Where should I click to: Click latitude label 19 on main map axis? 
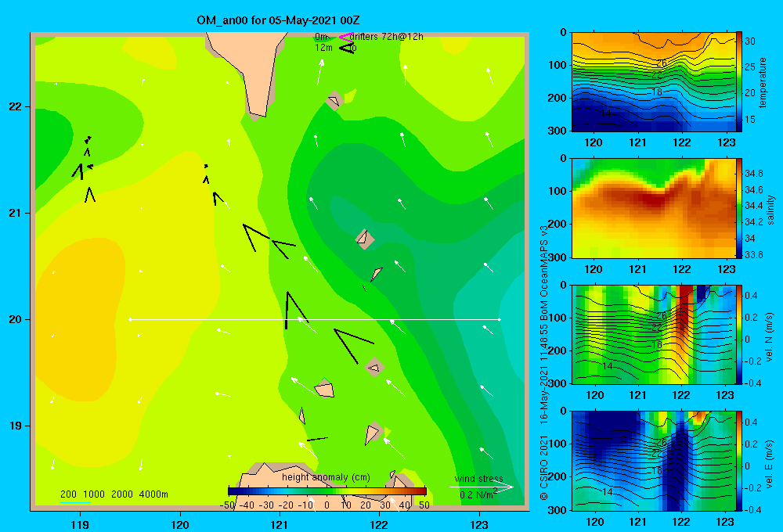15,426
